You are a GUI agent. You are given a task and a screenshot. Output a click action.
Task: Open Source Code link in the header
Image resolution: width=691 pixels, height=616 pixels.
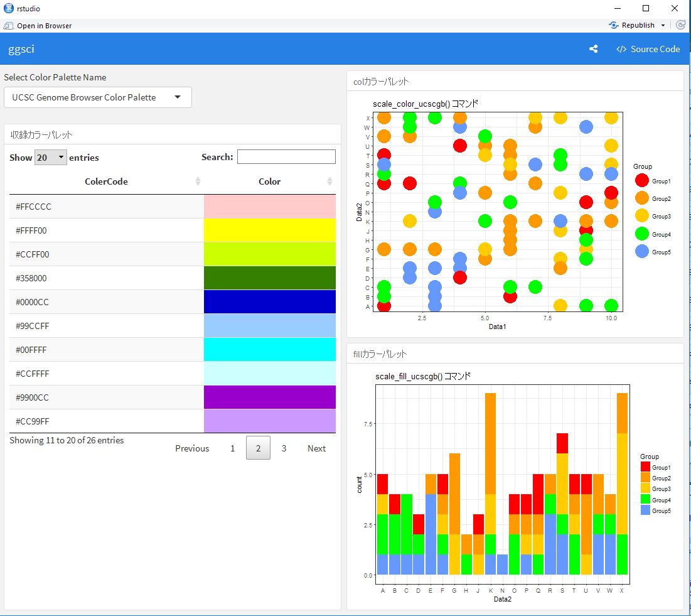648,49
